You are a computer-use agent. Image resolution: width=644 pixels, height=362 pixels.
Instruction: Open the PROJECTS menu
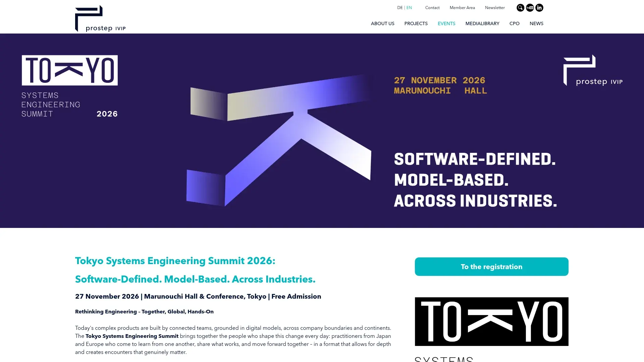(416, 23)
